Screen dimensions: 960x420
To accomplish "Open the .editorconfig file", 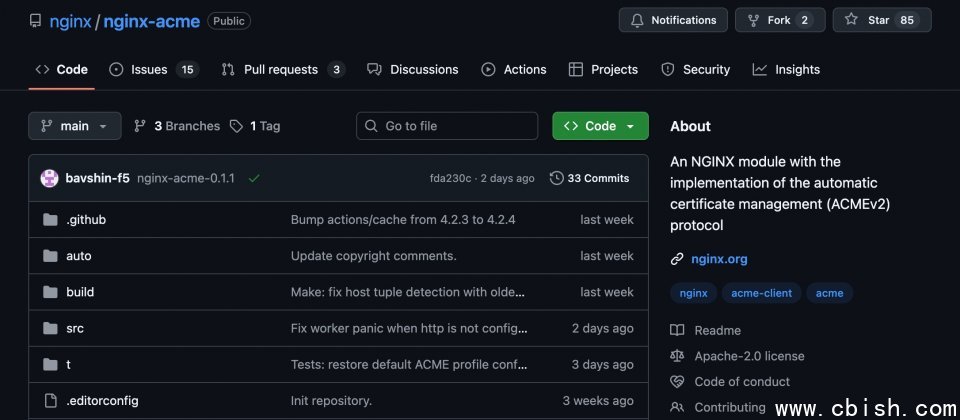I will click(102, 401).
